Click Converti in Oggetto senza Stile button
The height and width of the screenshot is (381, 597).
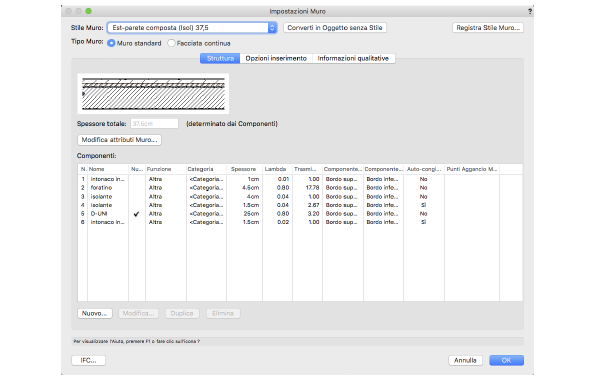pos(335,28)
